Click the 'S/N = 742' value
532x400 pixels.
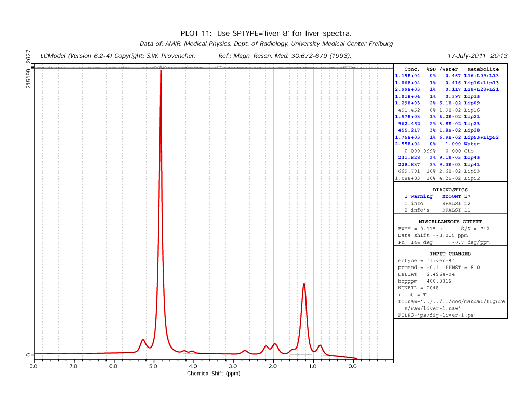pos(475,229)
